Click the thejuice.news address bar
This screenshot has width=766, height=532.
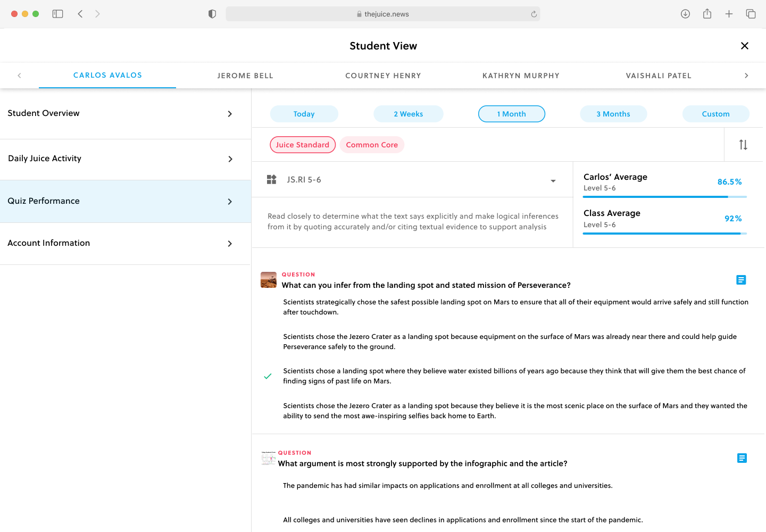[382, 14]
